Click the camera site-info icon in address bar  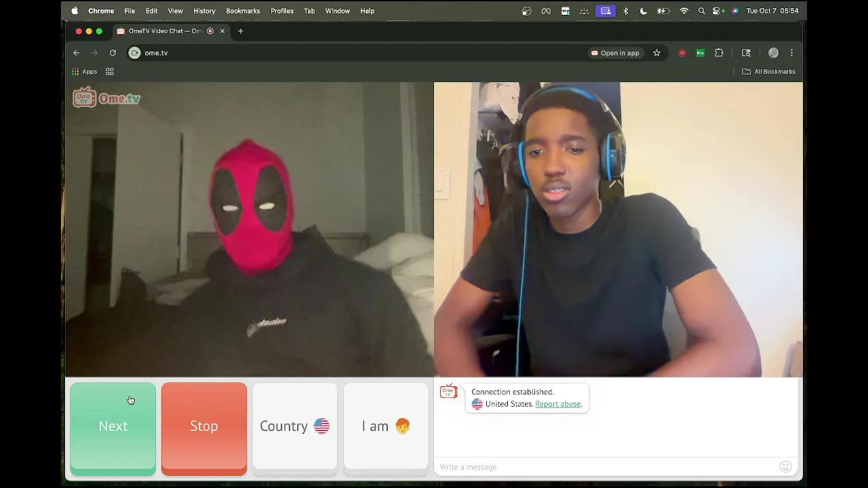(x=135, y=53)
